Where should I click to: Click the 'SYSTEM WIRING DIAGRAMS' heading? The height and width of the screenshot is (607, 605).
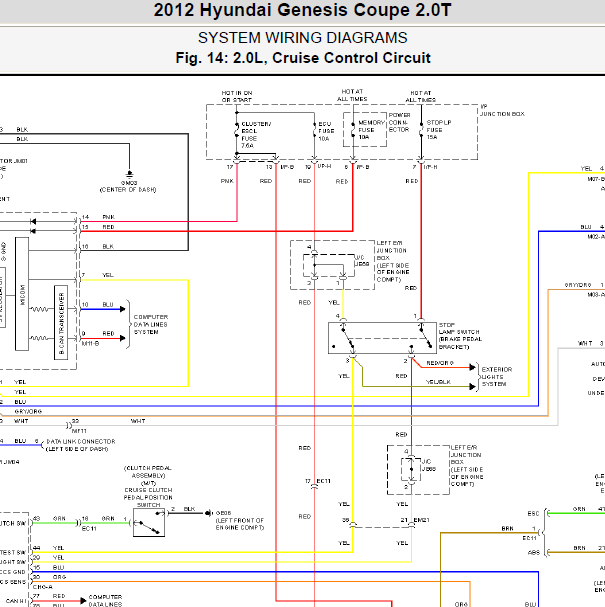click(x=303, y=38)
